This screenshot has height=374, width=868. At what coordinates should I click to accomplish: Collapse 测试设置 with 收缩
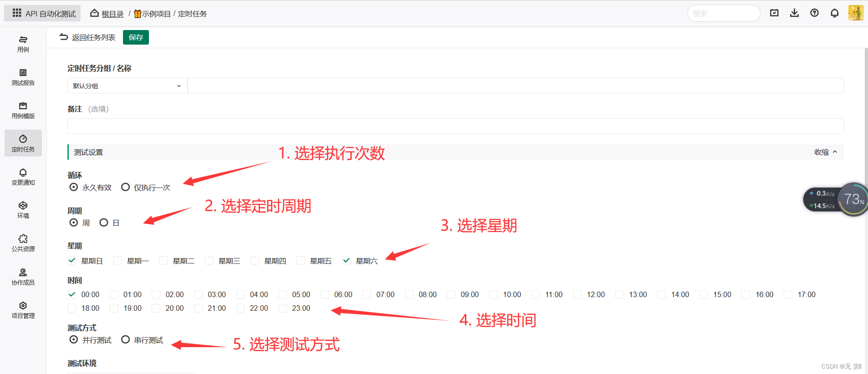pos(826,152)
